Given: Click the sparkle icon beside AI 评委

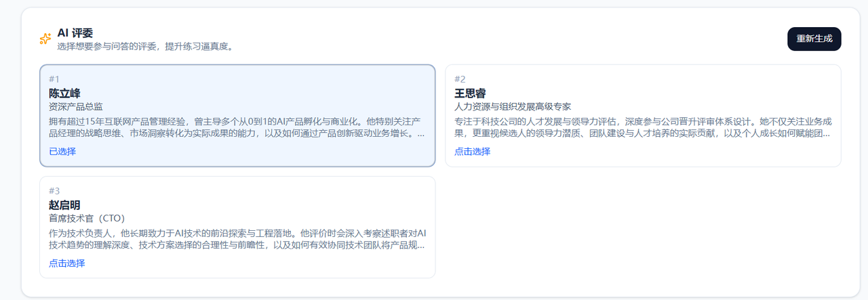Looking at the screenshot, I should (x=45, y=39).
